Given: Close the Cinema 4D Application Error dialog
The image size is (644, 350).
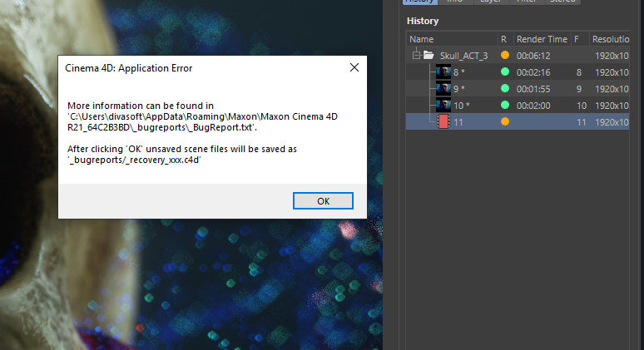Looking at the screenshot, I should coord(354,67).
